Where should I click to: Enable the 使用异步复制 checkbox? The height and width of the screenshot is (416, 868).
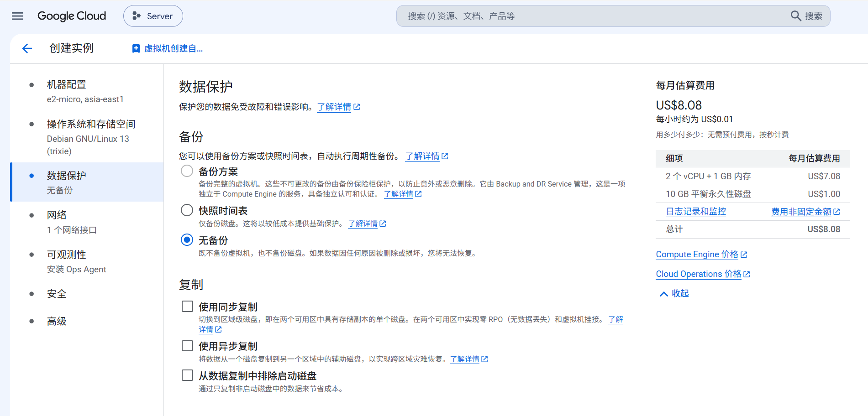(187, 346)
